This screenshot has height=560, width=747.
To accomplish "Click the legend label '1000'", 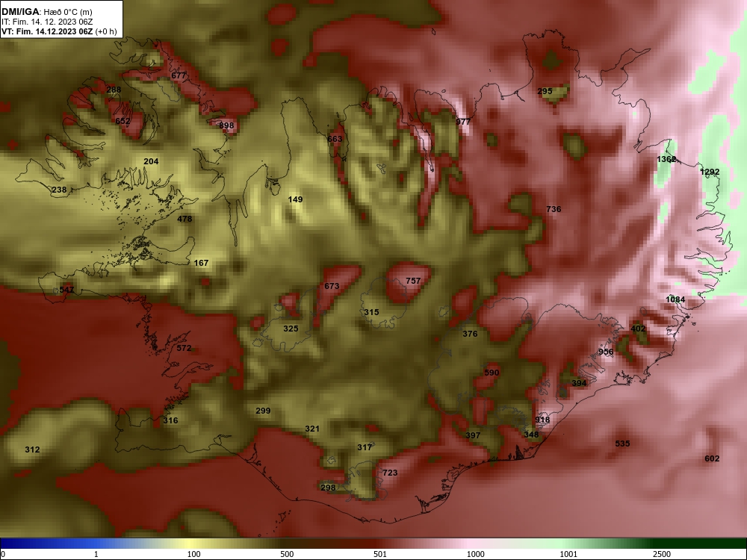I will (x=475, y=554).
